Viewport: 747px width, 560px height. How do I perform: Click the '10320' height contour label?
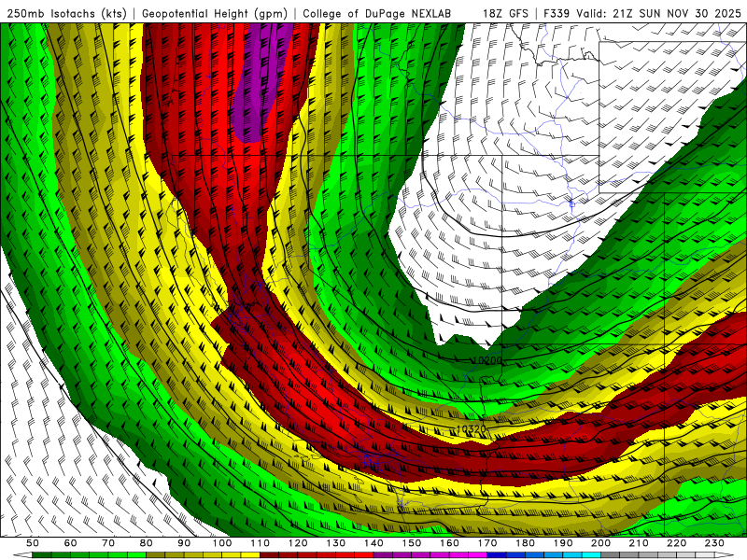(472, 429)
